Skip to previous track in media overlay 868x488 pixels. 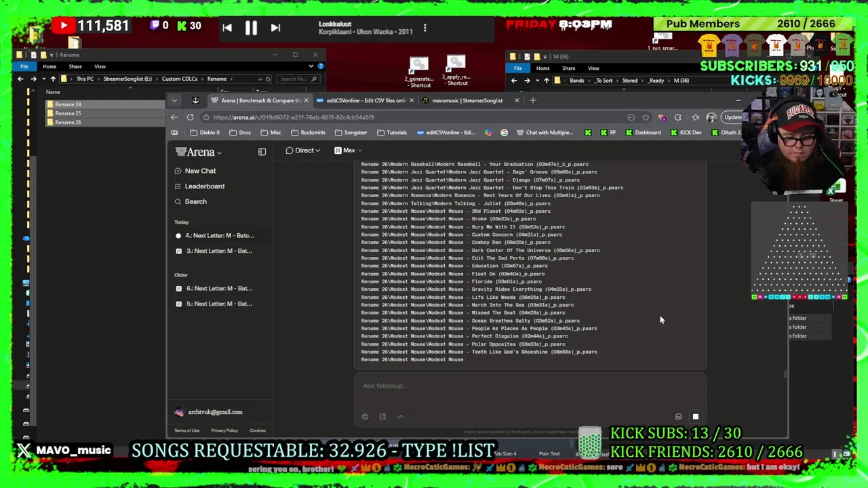pos(227,28)
